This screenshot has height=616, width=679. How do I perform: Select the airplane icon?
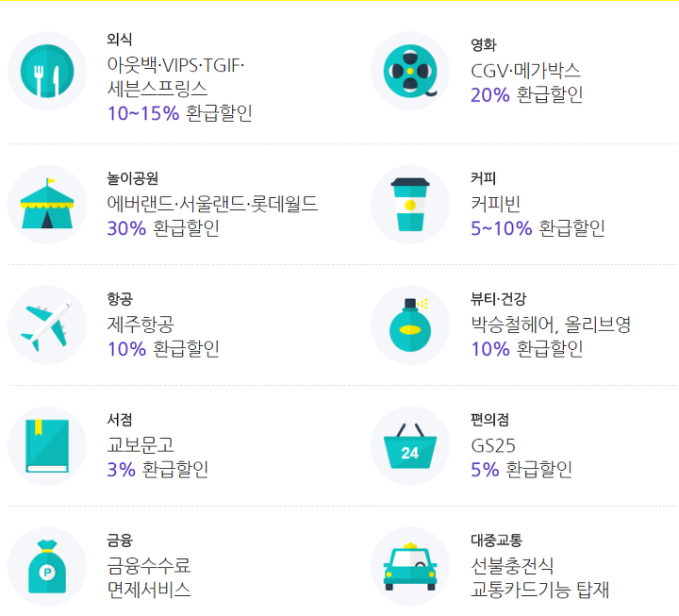pos(47,325)
